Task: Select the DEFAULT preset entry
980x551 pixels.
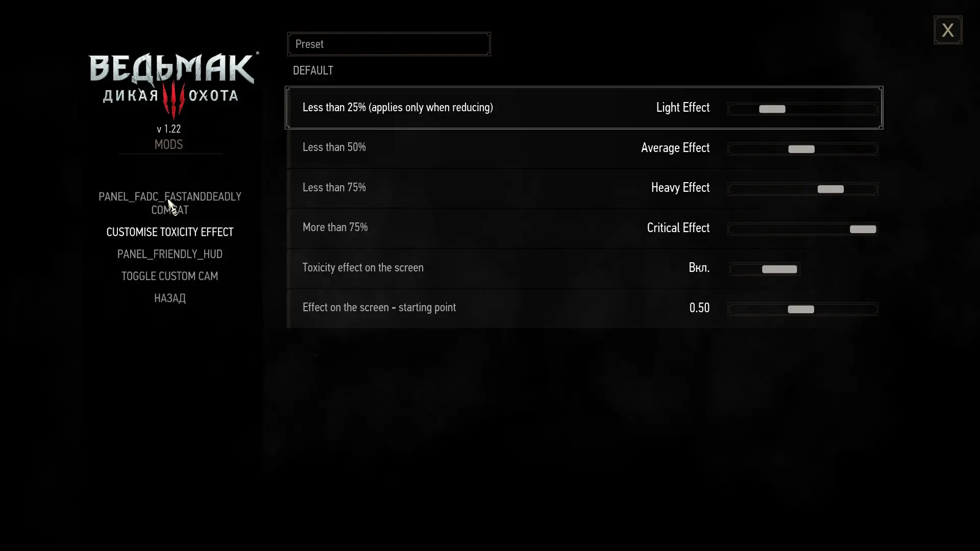Action: 313,70
